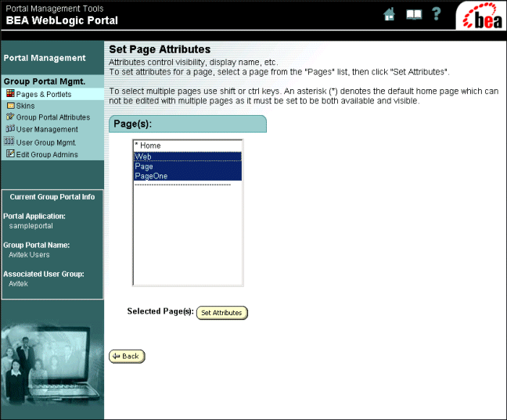Click the Portal Management heading
Image resolution: width=507 pixels, height=420 pixels.
pyautogui.click(x=45, y=58)
